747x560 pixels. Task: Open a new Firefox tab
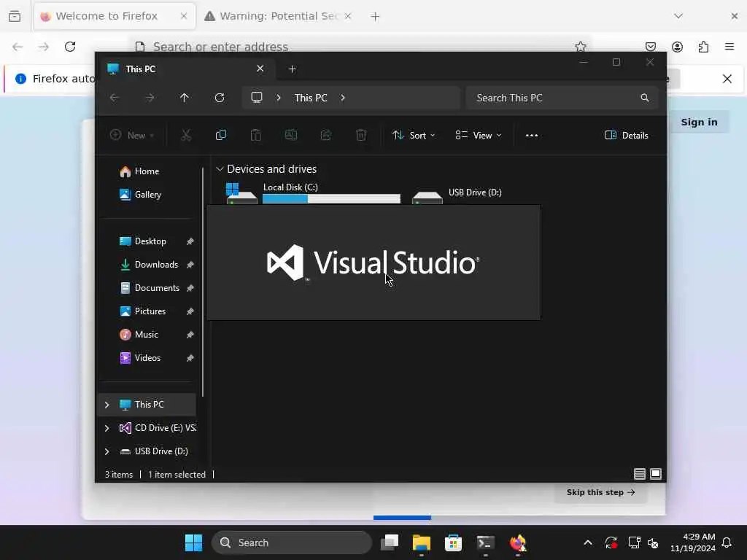[x=375, y=17]
